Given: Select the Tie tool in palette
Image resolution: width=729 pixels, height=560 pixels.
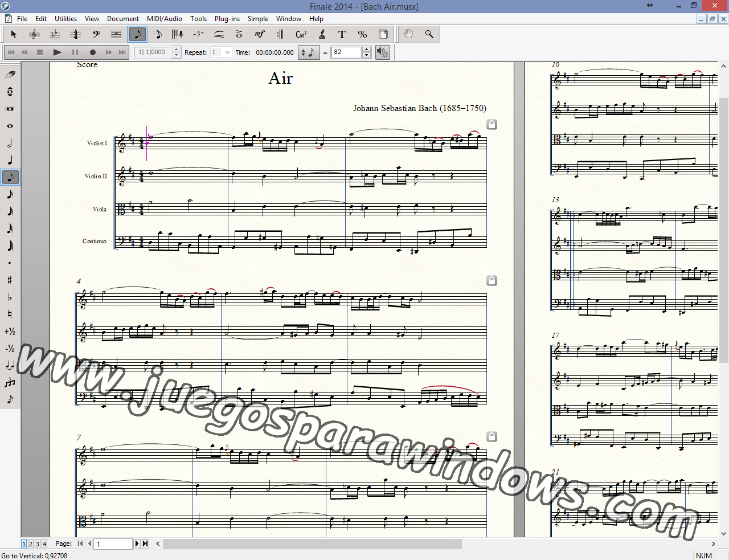Looking at the screenshot, I should click(x=10, y=365).
